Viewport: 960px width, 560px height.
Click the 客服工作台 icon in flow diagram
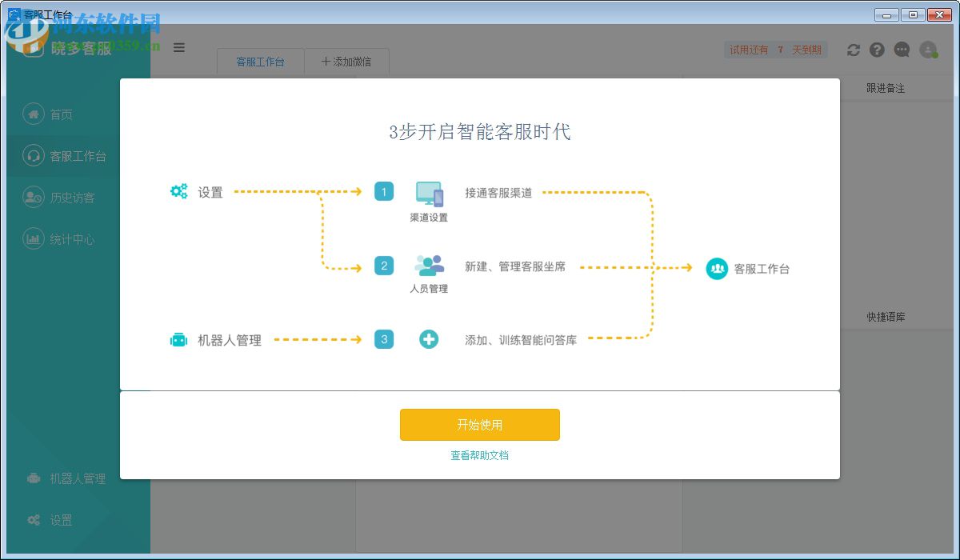[x=716, y=268]
